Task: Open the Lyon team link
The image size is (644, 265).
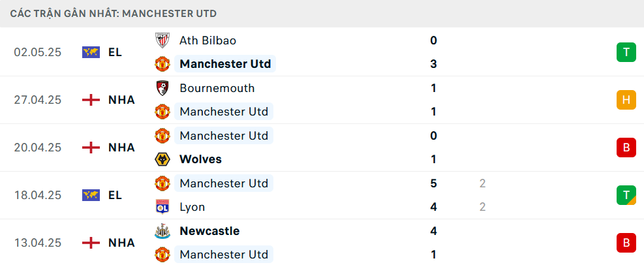Action: tap(192, 207)
